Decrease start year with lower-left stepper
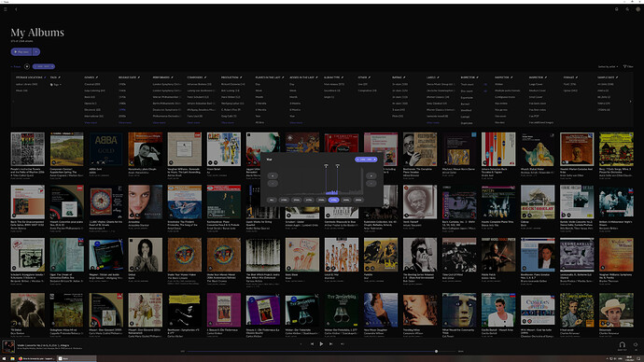 [x=273, y=184]
